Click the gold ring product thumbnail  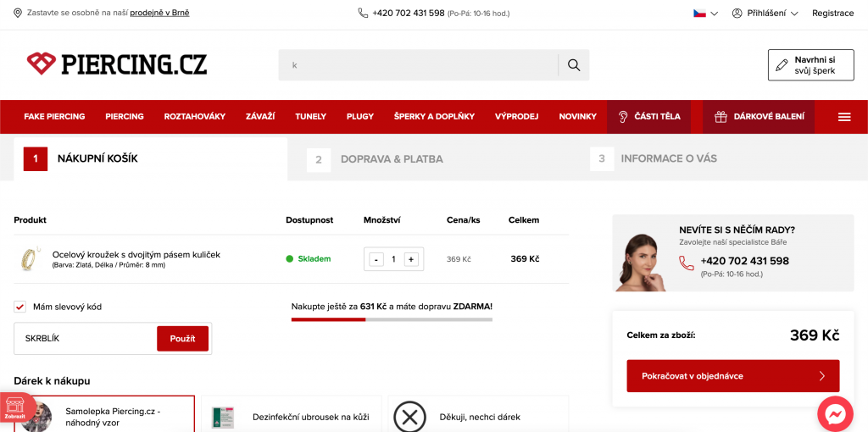(28, 258)
